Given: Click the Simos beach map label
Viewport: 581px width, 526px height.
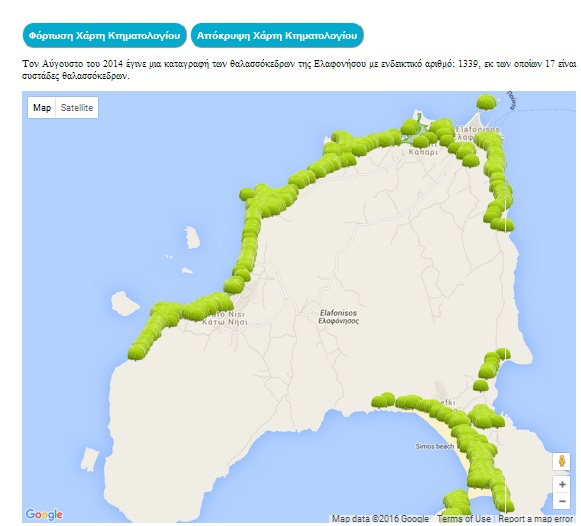Looking at the screenshot, I should (434, 446).
